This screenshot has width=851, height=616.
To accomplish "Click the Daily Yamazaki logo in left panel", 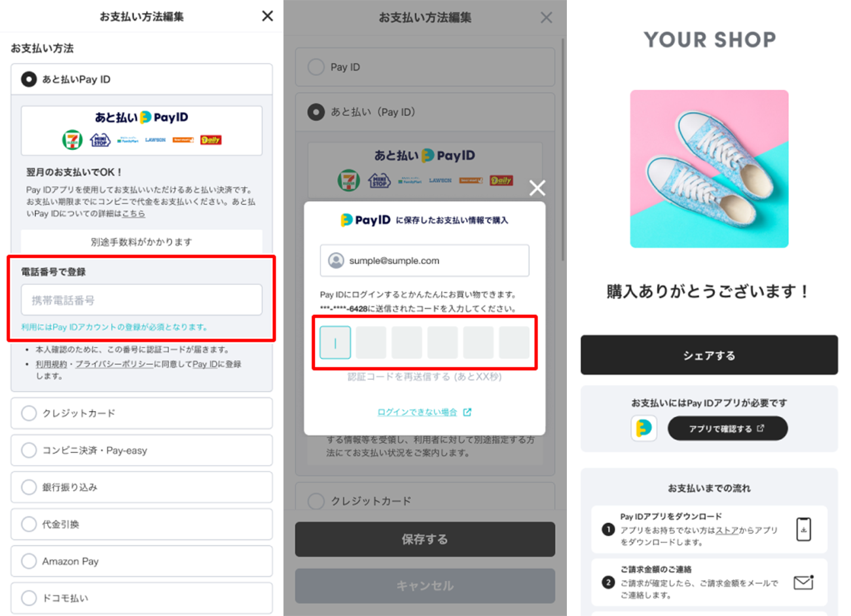I will [x=211, y=139].
